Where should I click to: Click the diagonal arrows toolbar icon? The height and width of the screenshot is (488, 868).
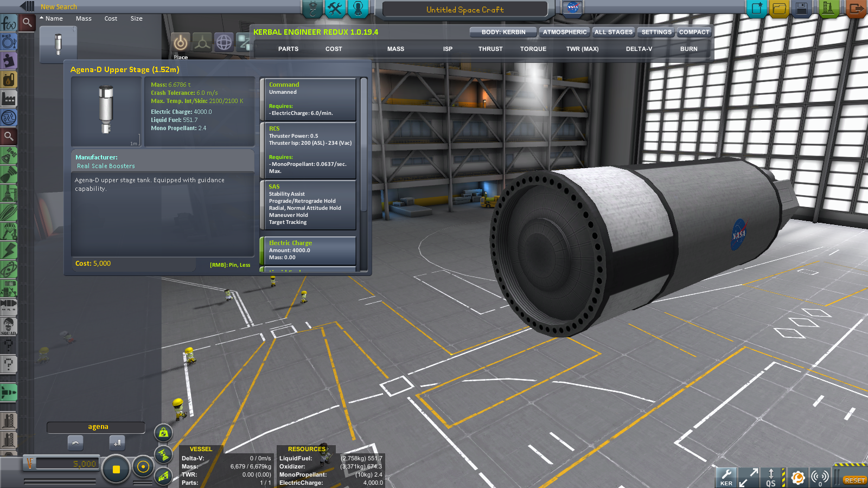[x=749, y=477]
